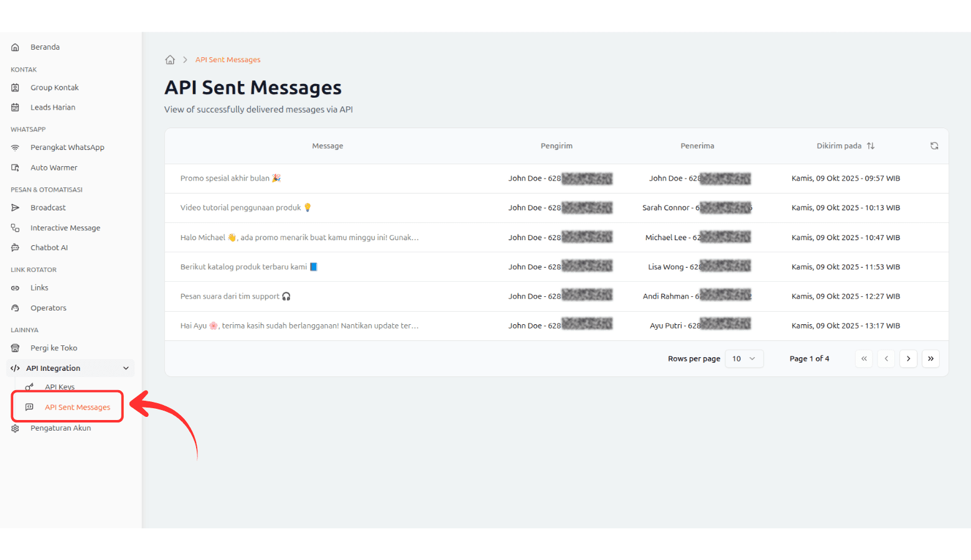971x560 pixels.
Task: Refresh the table with the reload icon
Action: pos(934,145)
